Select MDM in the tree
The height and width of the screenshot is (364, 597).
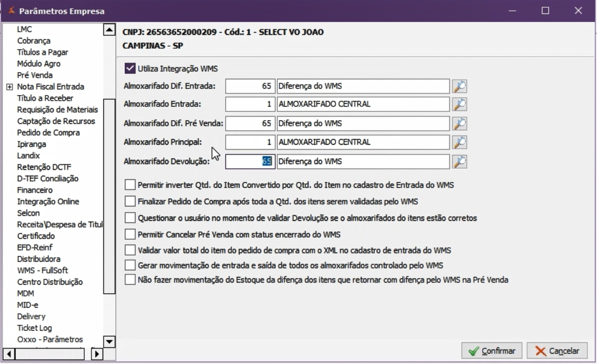(26, 294)
